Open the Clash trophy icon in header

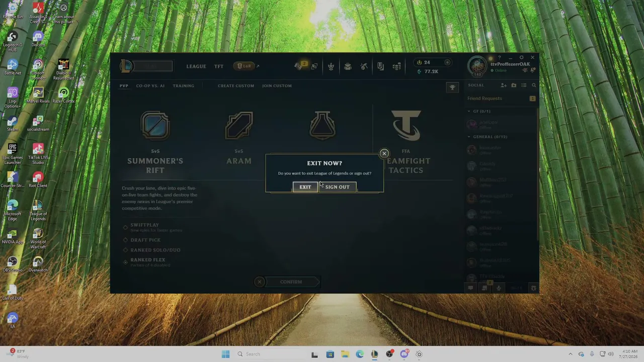331,66
